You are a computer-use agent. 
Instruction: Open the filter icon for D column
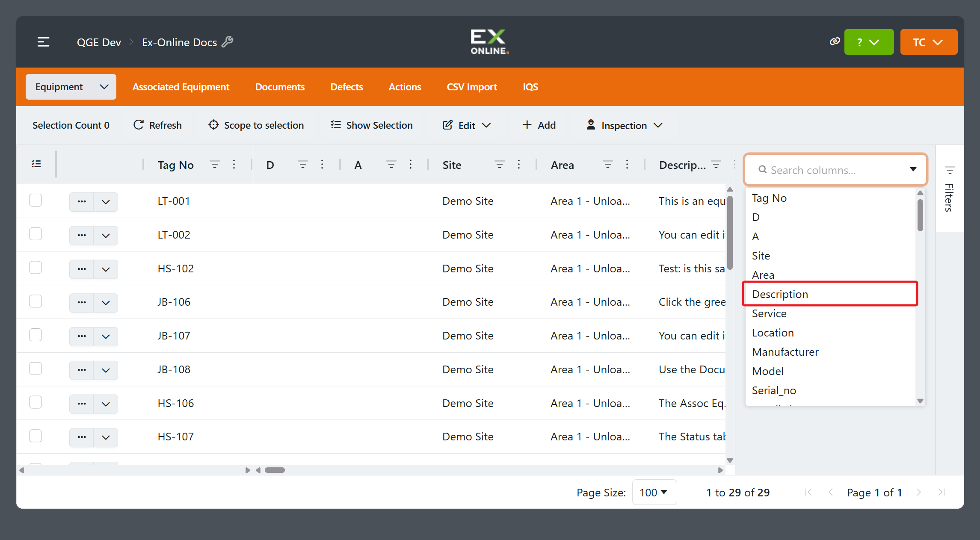click(303, 165)
